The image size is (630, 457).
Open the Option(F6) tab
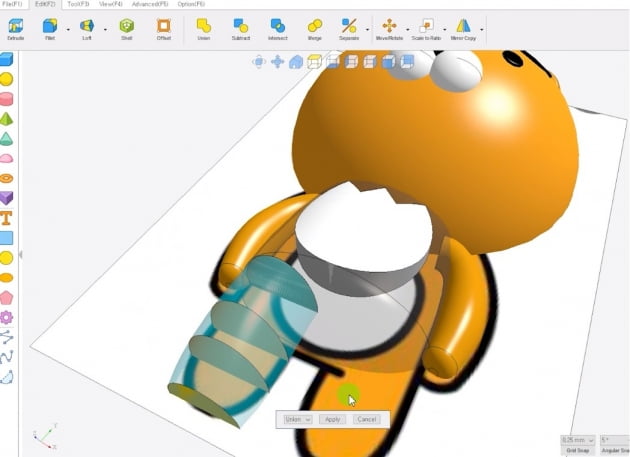191,4
